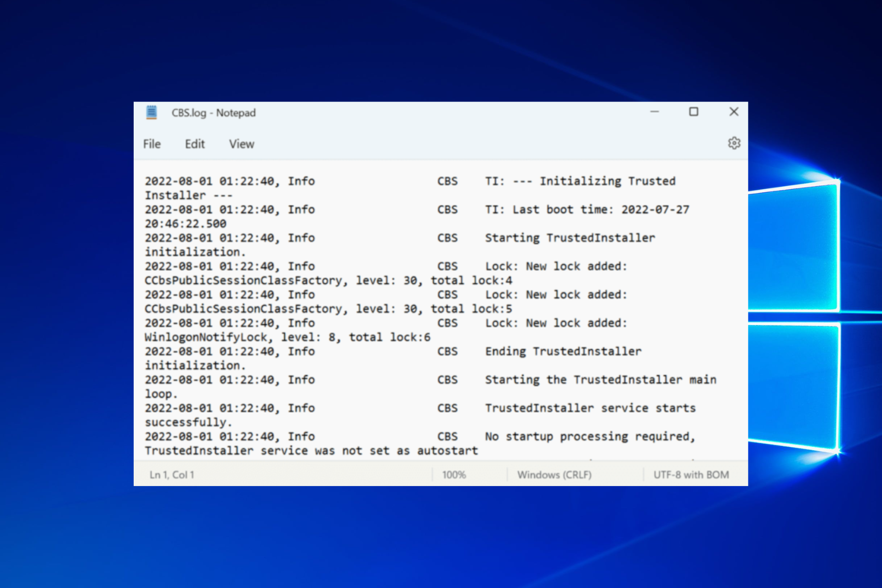Viewport: 882px width, 588px height.
Task: Click the UTF-8 with BOM encoding indicator
Action: coord(691,475)
